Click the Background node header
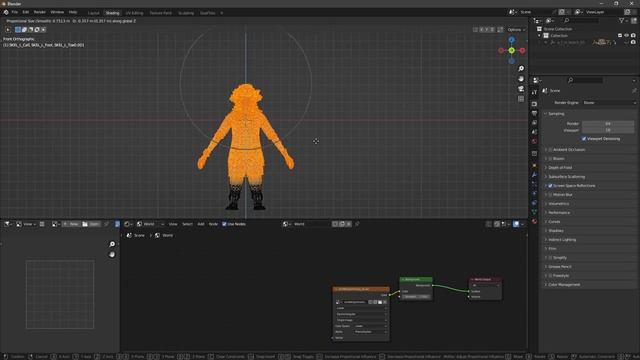Image resolution: width=640 pixels, height=360 pixels. click(x=416, y=280)
